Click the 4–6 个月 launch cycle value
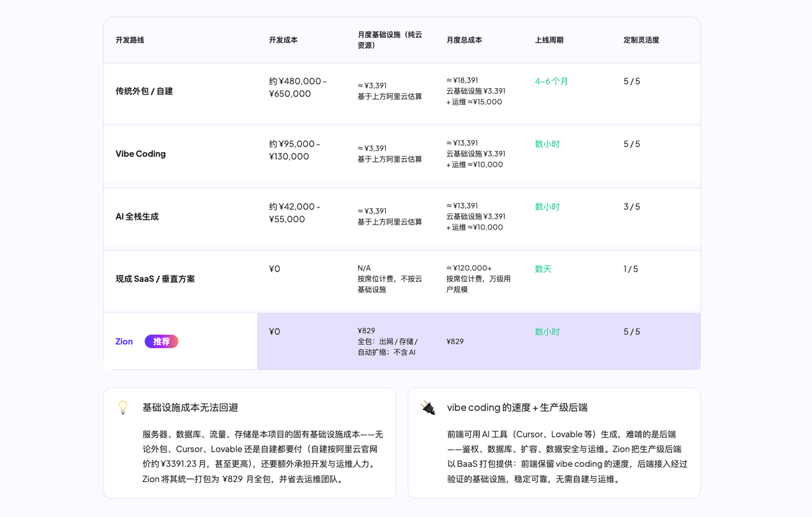The image size is (812, 517). coord(551,81)
